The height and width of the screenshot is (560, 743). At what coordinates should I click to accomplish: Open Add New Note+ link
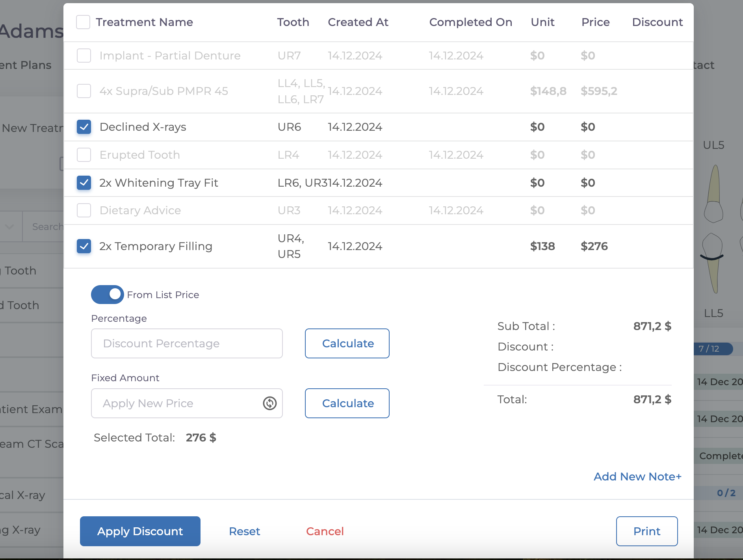[x=637, y=477]
